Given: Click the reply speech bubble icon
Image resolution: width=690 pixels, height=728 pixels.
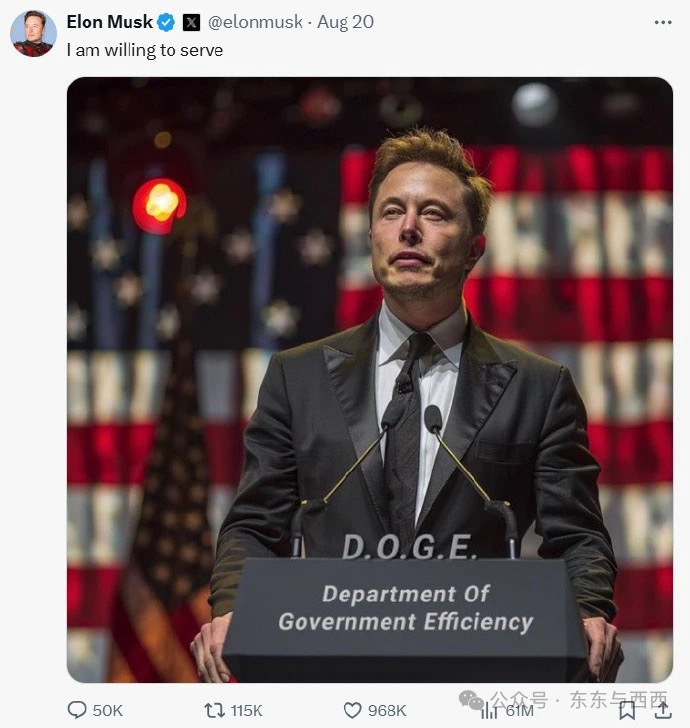Looking at the screenshot, I should 77,710.
